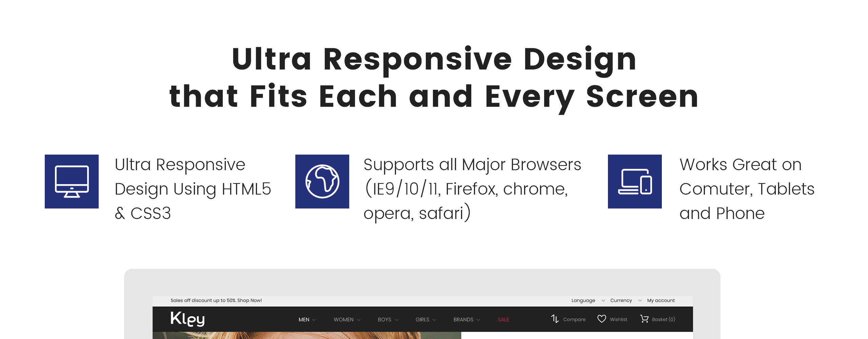Open the My account link
Viewport: 868px width, 339px height.
point(661,300)
